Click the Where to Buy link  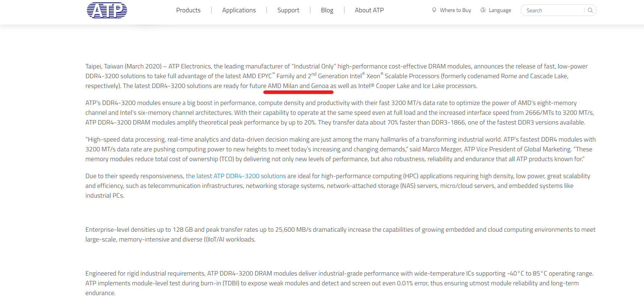[455, 10]
